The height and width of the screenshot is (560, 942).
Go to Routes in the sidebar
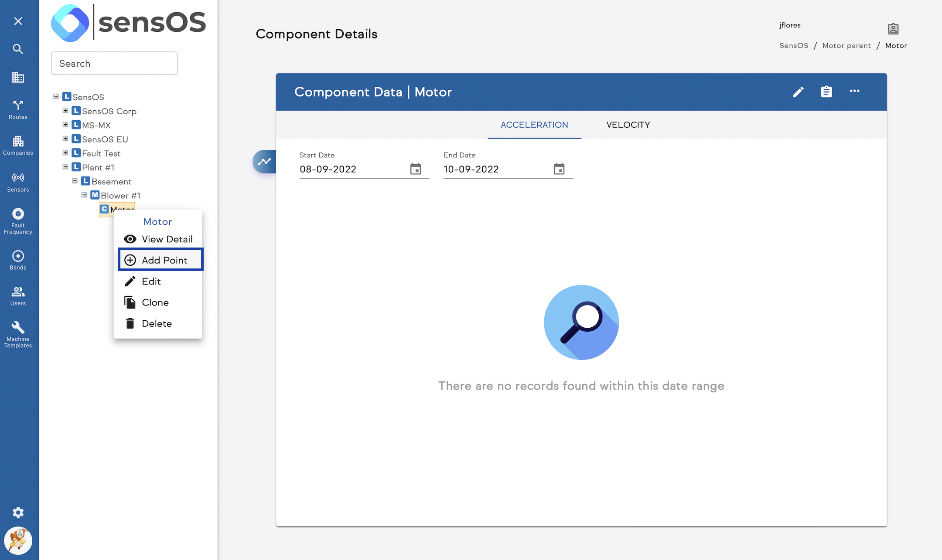point(18,110)
